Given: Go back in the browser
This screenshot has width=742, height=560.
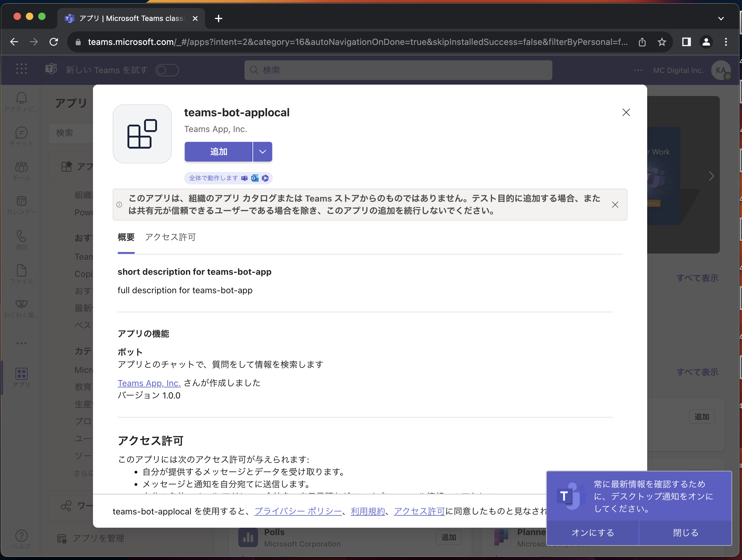Looking at the screenshot, I should (14, 42).
